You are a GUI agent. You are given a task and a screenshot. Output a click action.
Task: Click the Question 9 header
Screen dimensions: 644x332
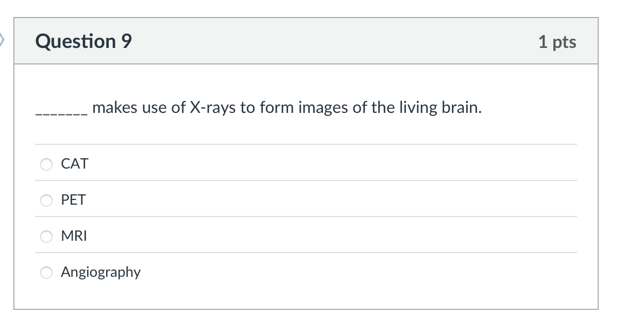click(82, 41)
